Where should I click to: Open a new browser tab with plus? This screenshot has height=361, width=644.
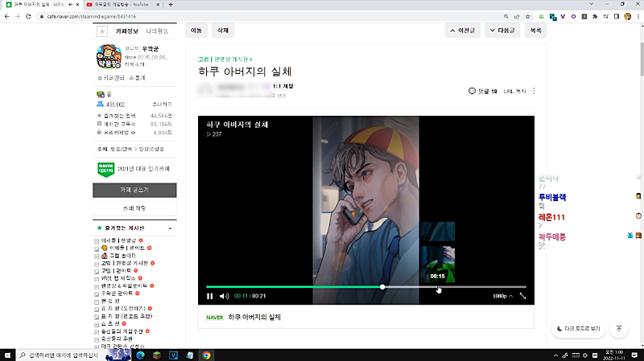pos(171,5)
